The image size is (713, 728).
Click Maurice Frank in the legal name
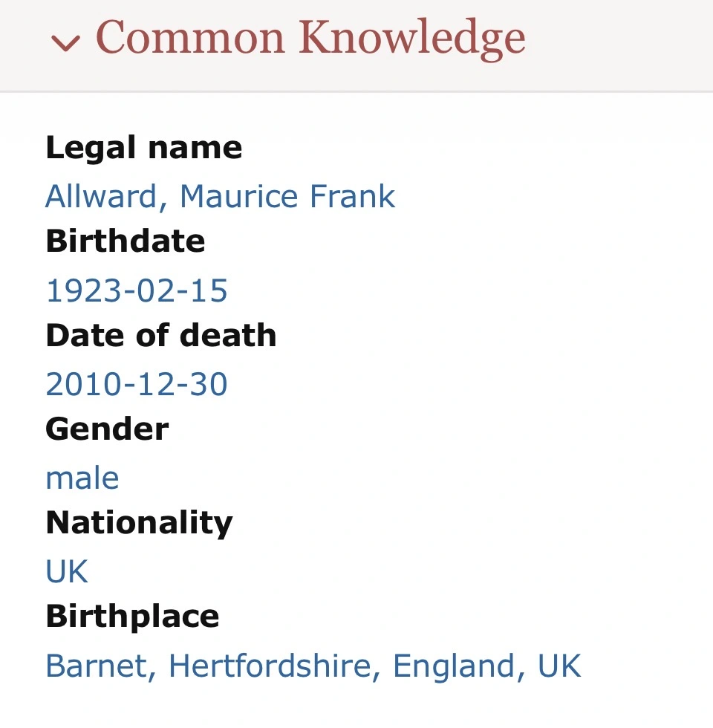point(287,196)
